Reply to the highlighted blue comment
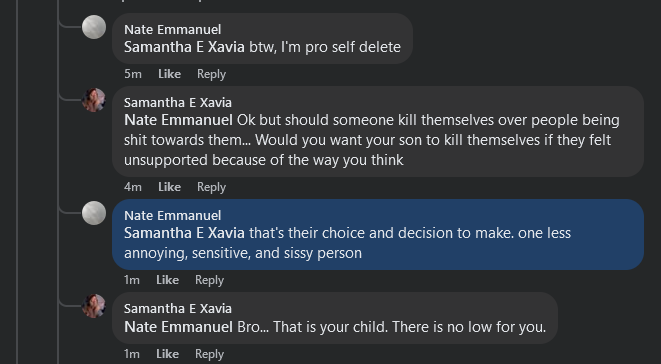 [x=209, y=280]
